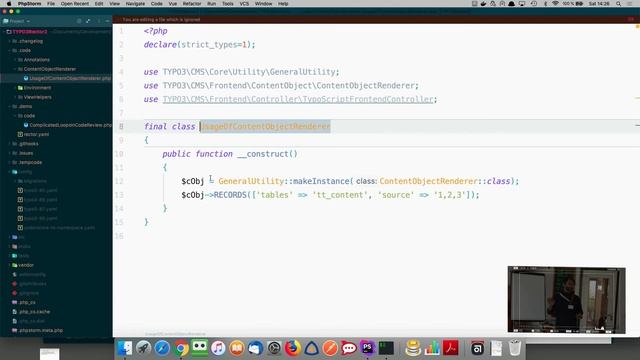Collapse the ContentObjectRenderer folder
The width and height of the screenshot is (640, 360).
click(16, 69)
